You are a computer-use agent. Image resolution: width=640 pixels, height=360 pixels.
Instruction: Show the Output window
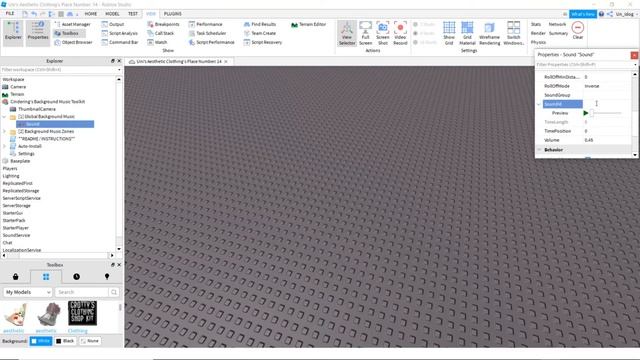pyautogui.click(x=113, y=24)
